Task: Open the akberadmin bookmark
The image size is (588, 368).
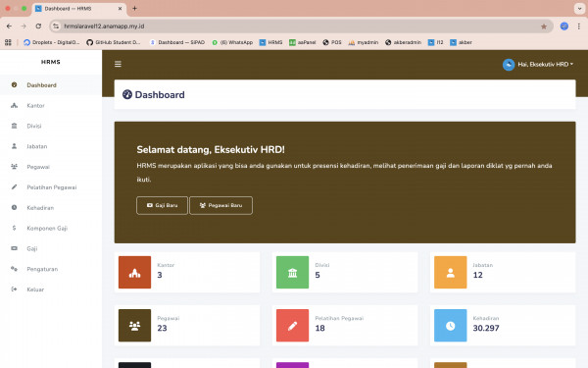Action: point(403,42)
